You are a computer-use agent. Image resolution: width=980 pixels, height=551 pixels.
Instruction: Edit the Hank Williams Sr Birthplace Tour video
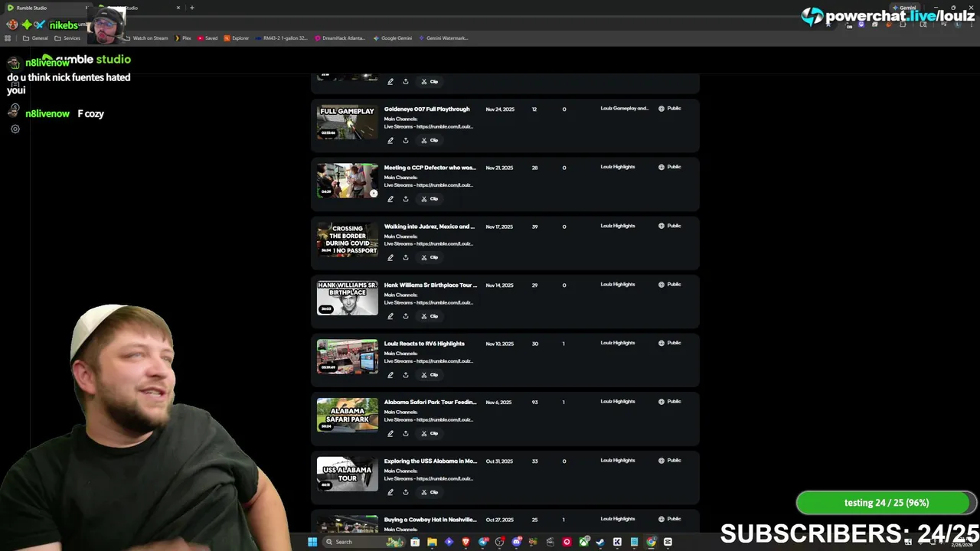pyautogui.click(x=390, y=316)
